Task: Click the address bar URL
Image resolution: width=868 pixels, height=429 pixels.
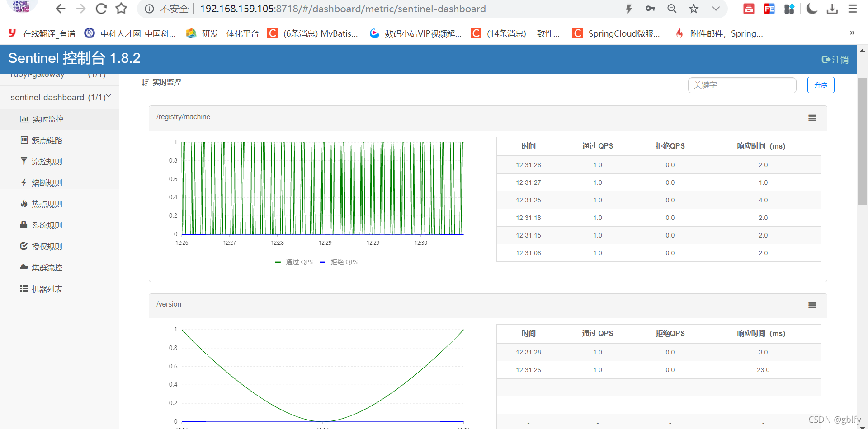Action: click(343, 9)
